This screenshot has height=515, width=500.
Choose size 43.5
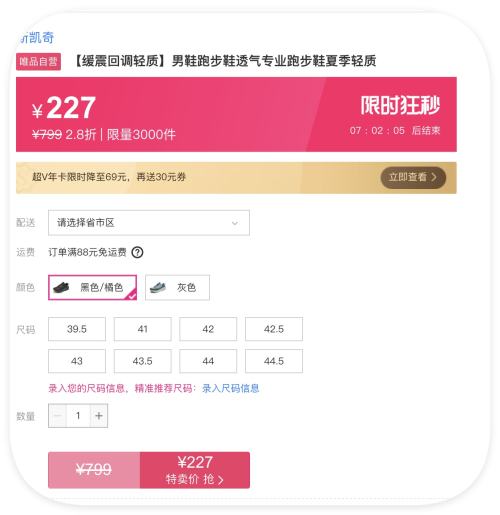pos(142,361)
